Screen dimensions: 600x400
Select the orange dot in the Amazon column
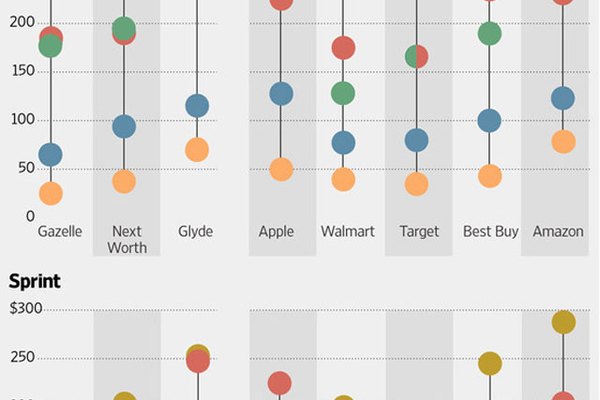[x=564, y=142]
